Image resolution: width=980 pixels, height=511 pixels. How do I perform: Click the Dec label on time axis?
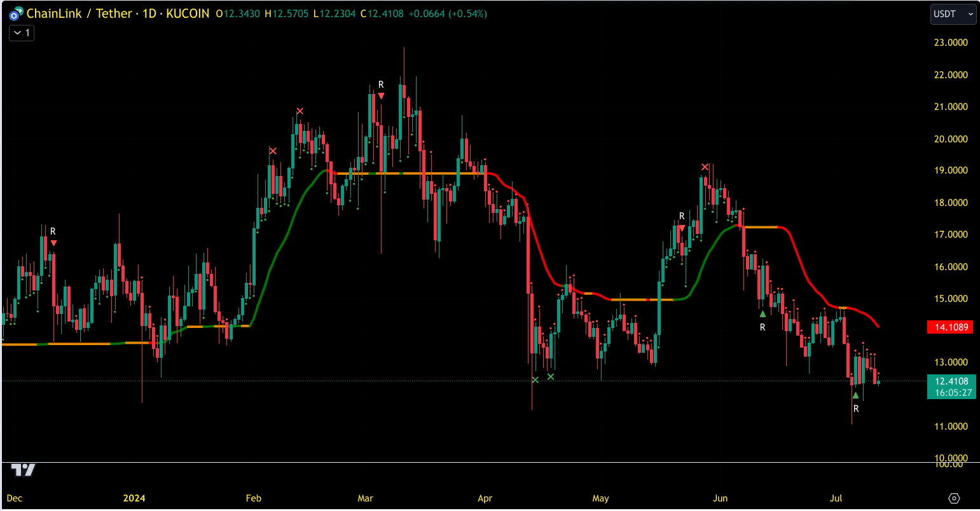pos(14,498)
